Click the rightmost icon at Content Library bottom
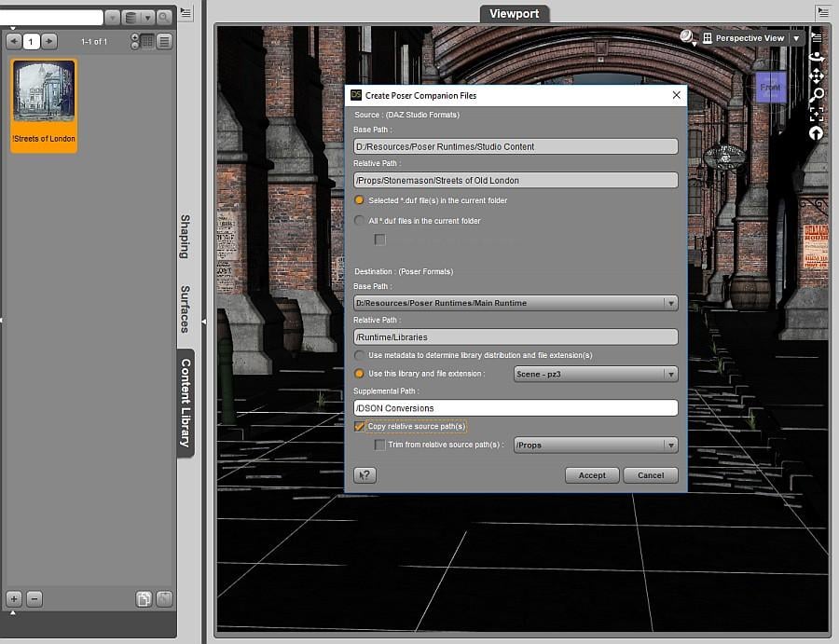Image resolution: width=839 pixels, height=644 pixels. (x=164, y=599)
